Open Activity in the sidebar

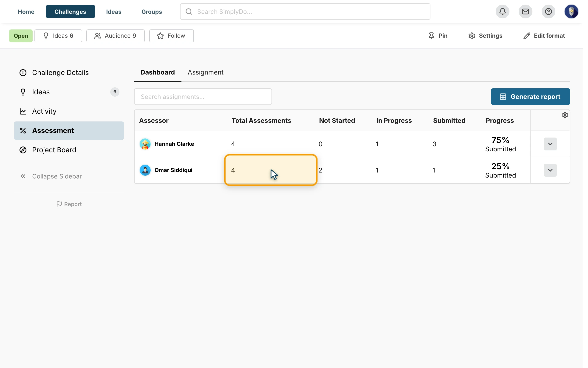[x=69, y=111]
